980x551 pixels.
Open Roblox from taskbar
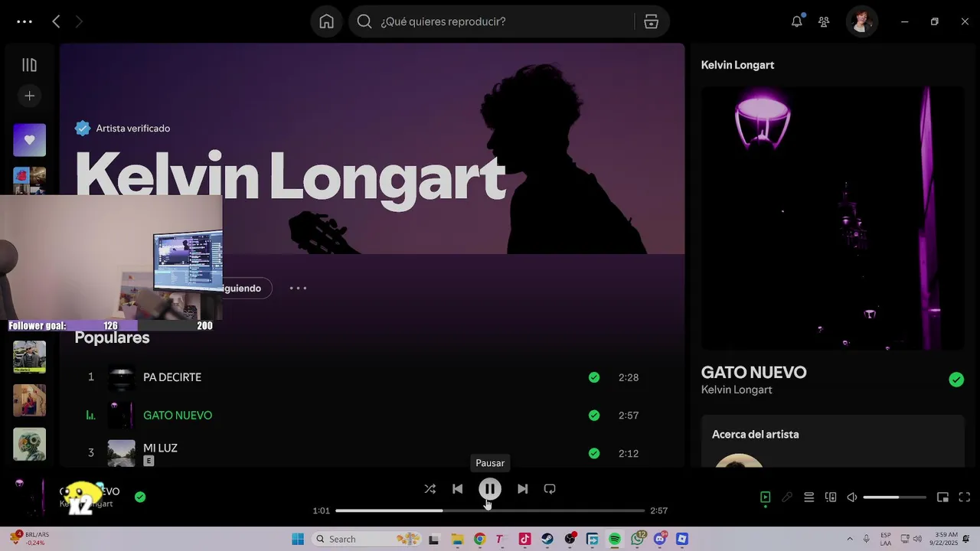682,540
